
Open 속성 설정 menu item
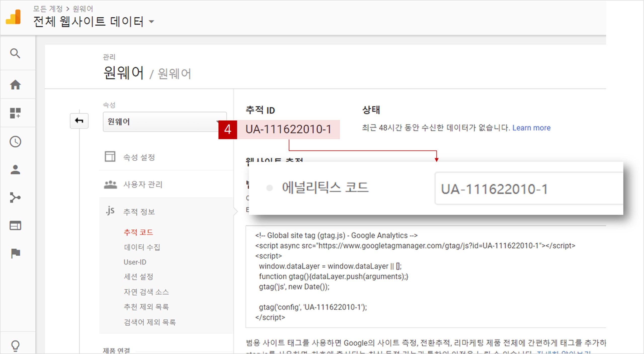(139, 157)
